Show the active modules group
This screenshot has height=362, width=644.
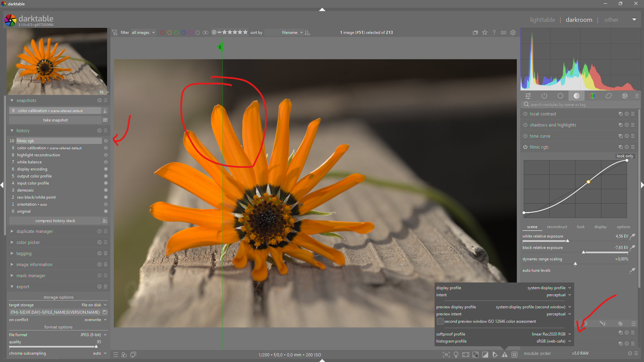tap(544, 96)
